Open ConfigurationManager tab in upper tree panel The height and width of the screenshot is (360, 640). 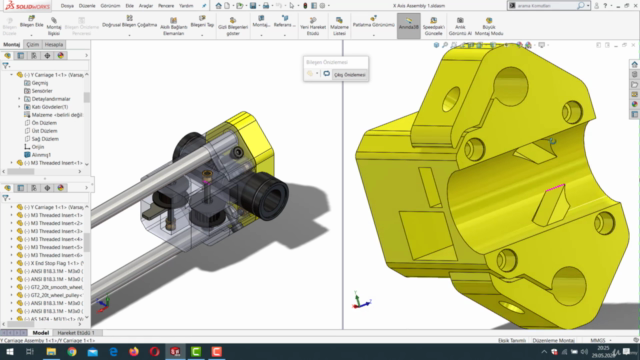point(34,56)
